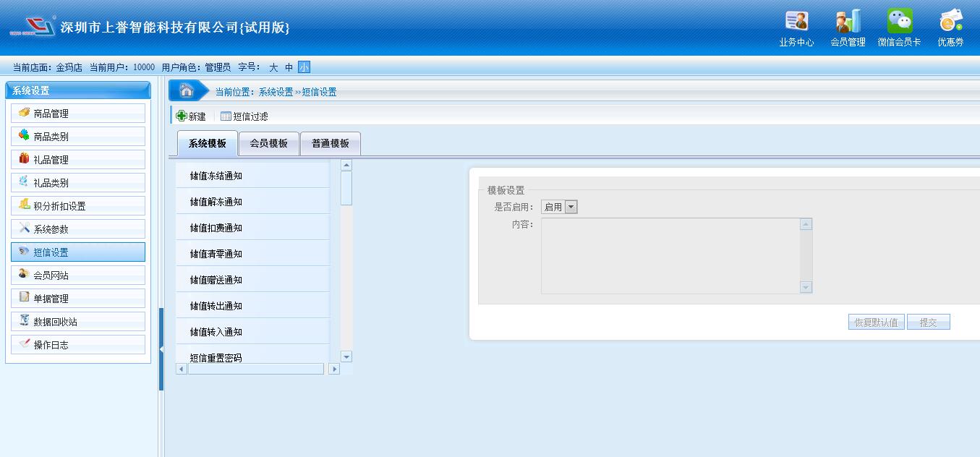Click the 微信会员卡 WeChat icon

(x=899, y=22)
